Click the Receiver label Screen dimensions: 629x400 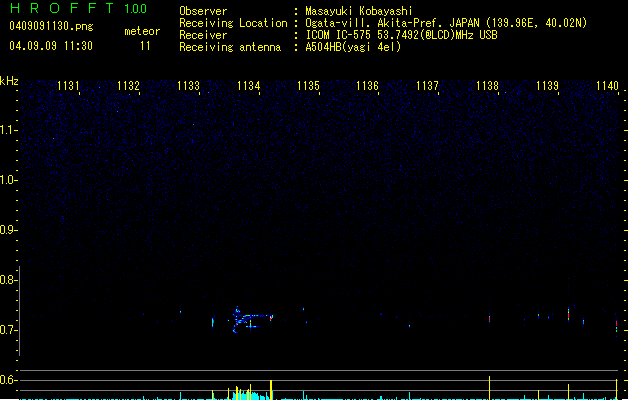click(x=203, y=35)
